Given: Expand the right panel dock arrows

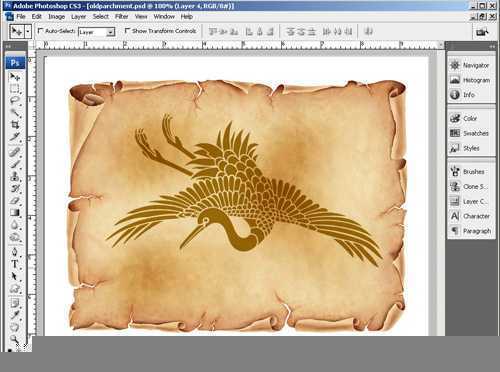Looking at the screenshot, I should click(x=492, y=46).
